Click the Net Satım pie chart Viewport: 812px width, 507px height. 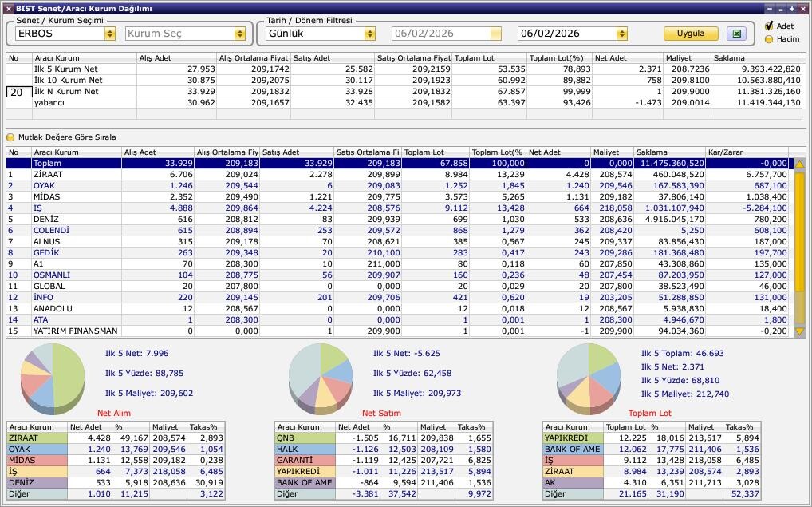pos(320,374)
